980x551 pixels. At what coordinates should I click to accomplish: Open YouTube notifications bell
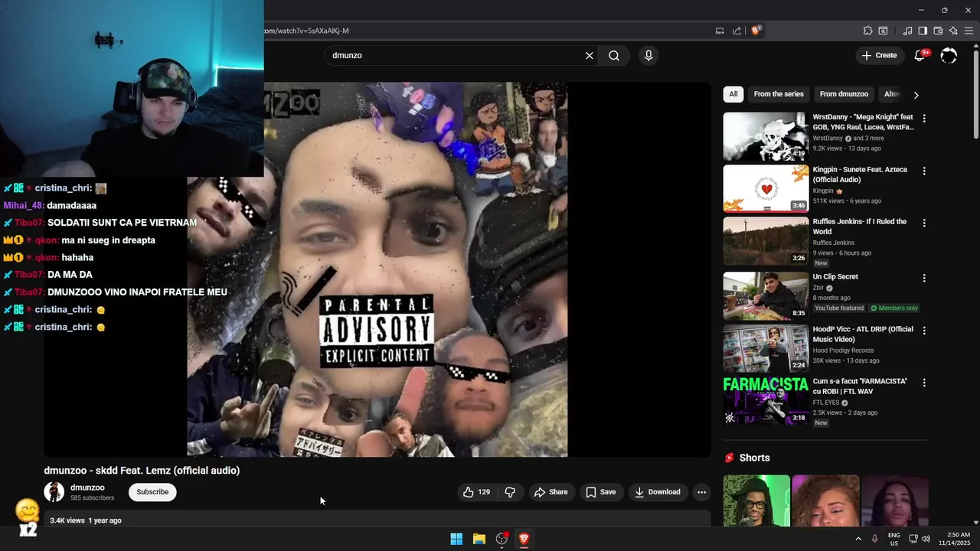pos(920,55)
